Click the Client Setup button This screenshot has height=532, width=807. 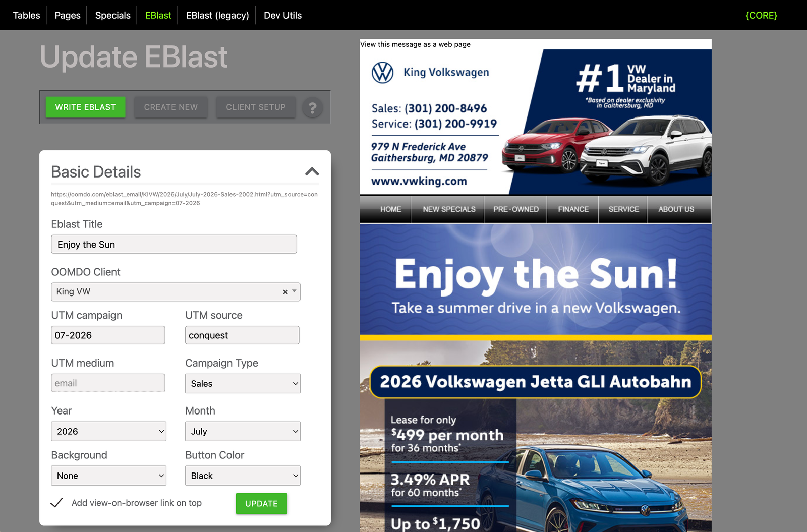coord(256,107)
